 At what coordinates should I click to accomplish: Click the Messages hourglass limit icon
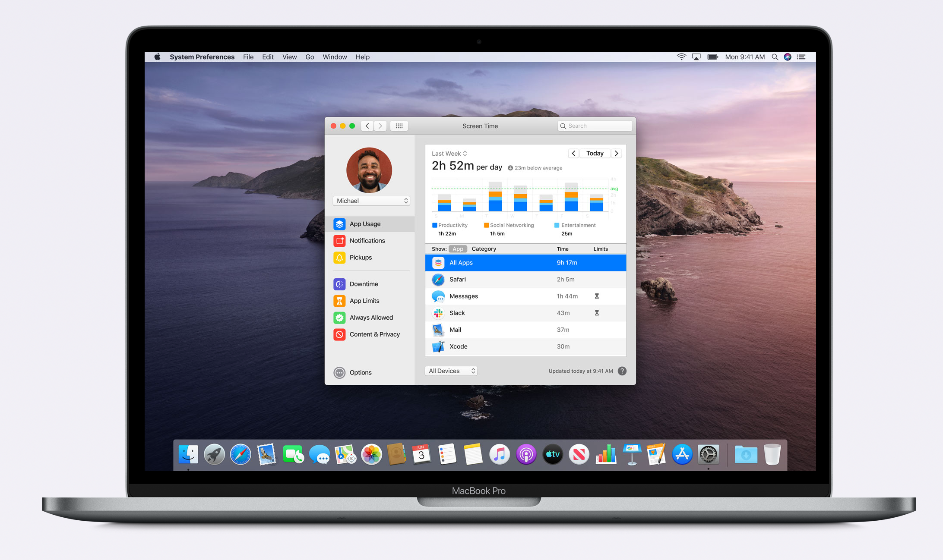597,296
